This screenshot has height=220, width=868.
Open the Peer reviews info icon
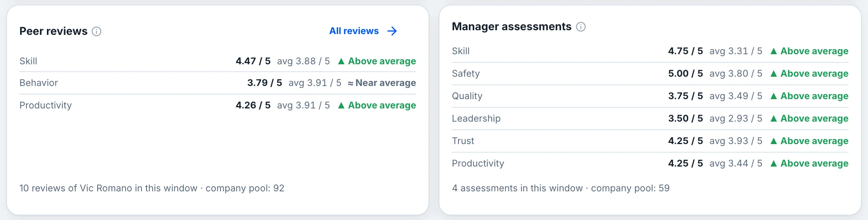click(x=96, y=31)
